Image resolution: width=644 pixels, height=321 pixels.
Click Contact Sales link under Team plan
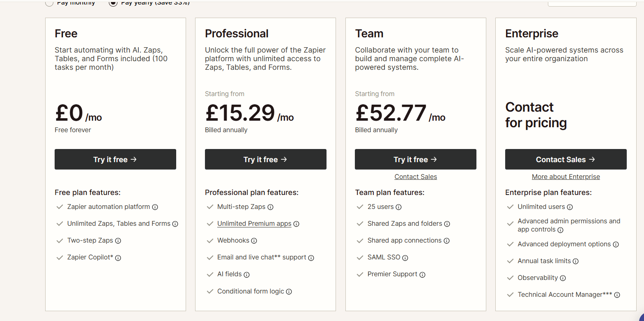coord(416,177)
